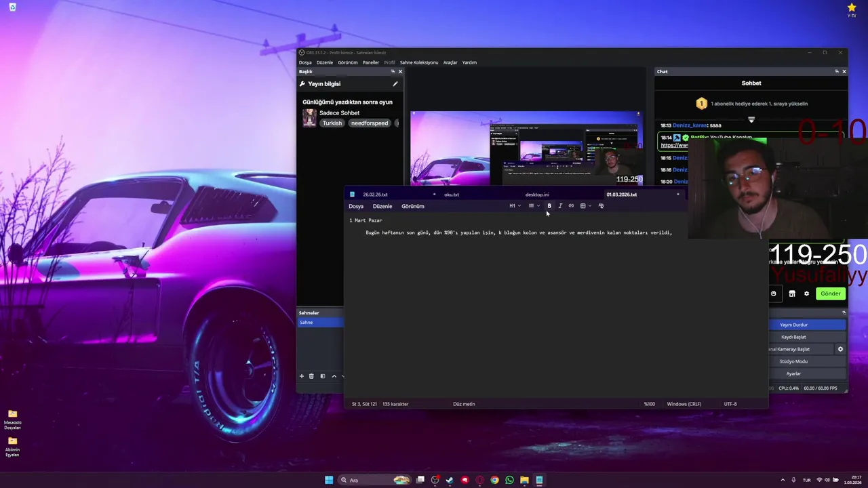The width and height of the screenshot is (868, 488).
Task: Open the scene filters icon in Sahneler
Action: point(323,376)
